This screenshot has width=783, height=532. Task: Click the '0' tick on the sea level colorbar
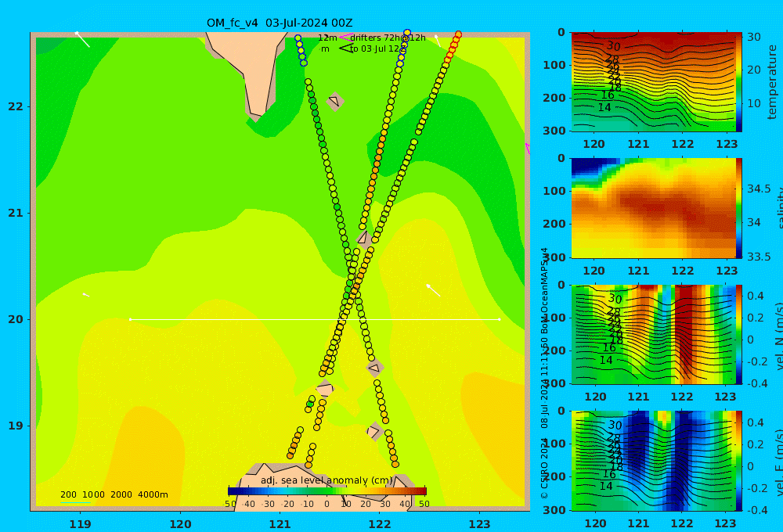point(327,504)
